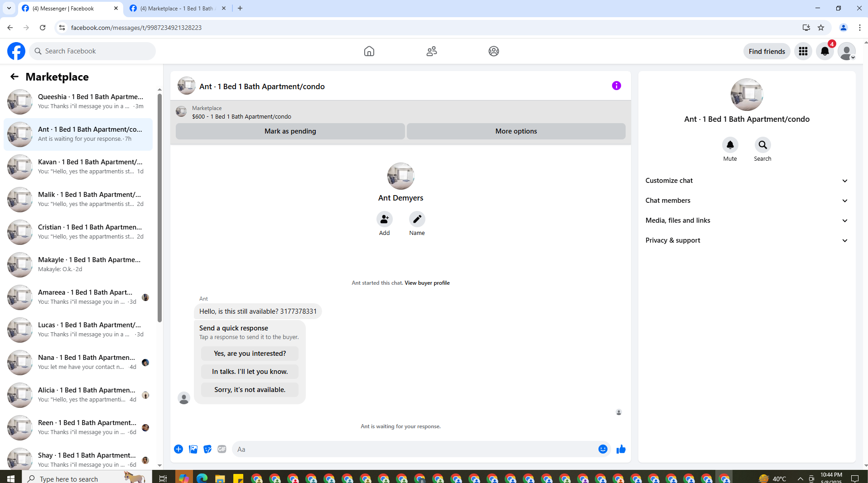The image size is (868, 483).
Task: Open Queeshia's conversation
Action: pos(78,101)
